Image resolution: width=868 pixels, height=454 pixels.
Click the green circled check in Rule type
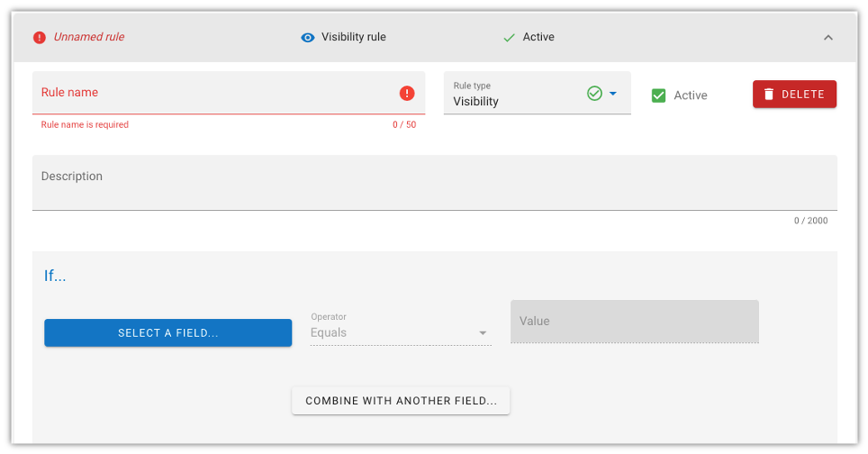pos(594,93)
